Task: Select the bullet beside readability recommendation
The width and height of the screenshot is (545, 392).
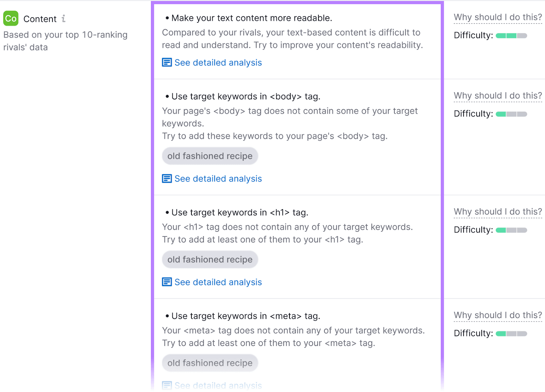Action: click(167, 17)
